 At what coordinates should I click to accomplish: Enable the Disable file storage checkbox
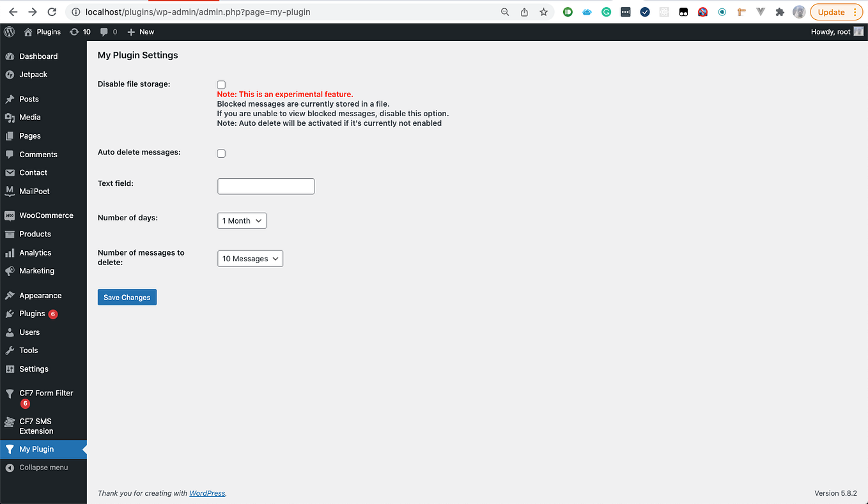coord(221,84)
